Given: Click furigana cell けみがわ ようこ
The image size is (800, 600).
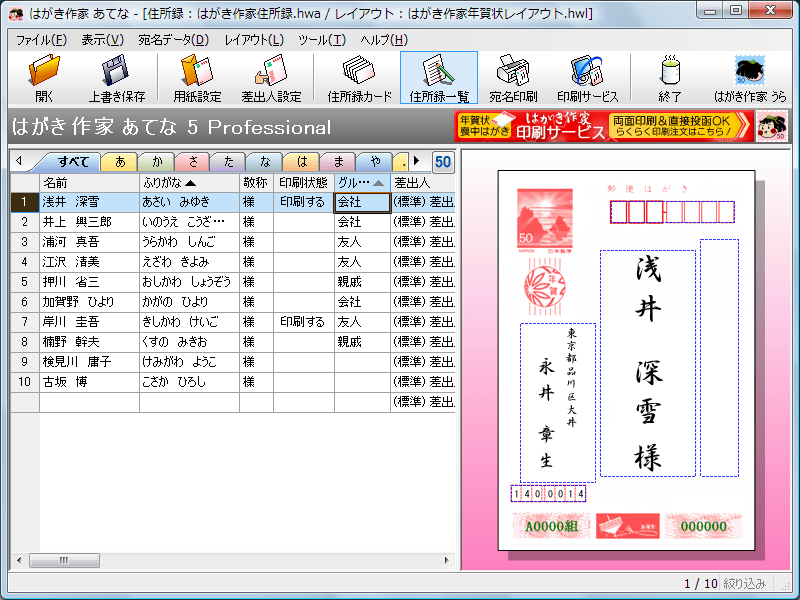Looking at the screenshot, I should (189, 362).
